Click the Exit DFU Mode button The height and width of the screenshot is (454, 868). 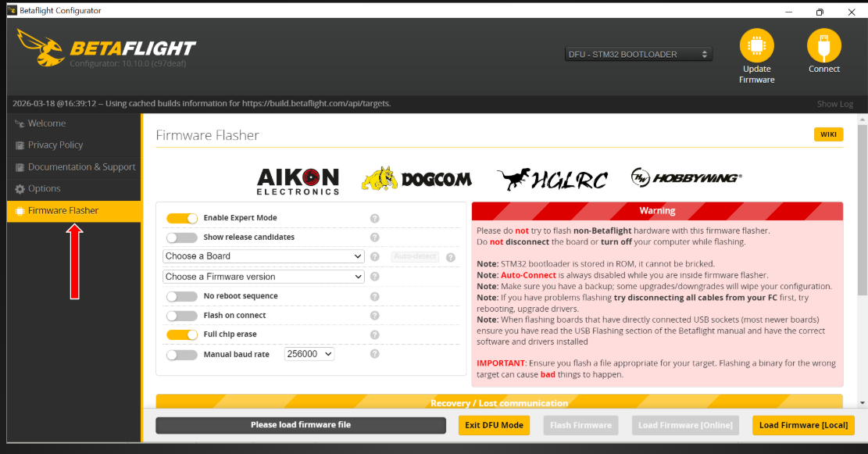pos(494,425)
